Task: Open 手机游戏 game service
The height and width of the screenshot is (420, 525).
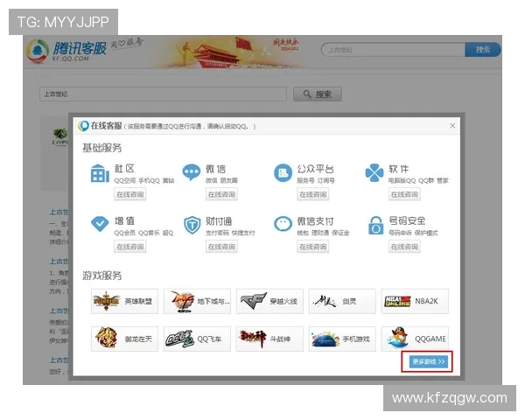Action: 342,339
